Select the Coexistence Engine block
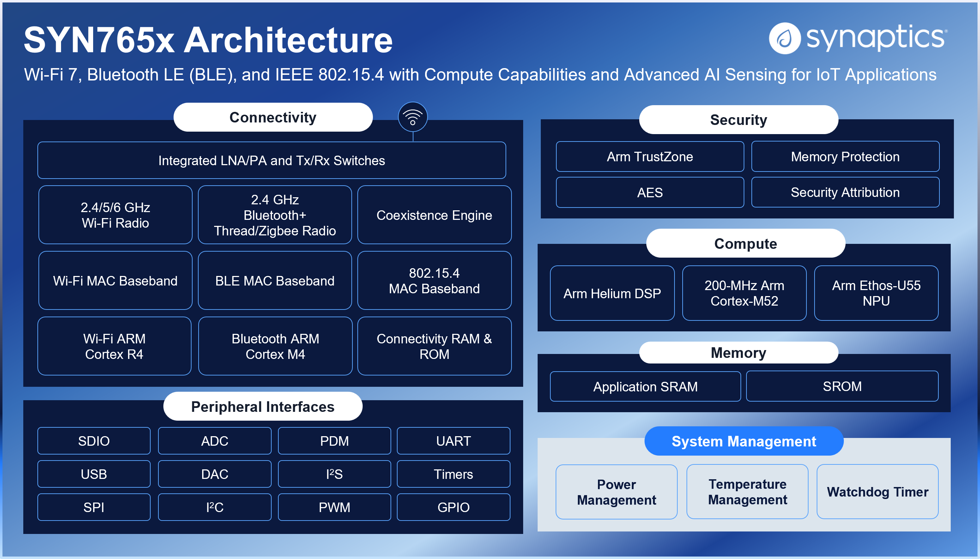Viewport: 980px width, 559px height. (x=434, y=215)
